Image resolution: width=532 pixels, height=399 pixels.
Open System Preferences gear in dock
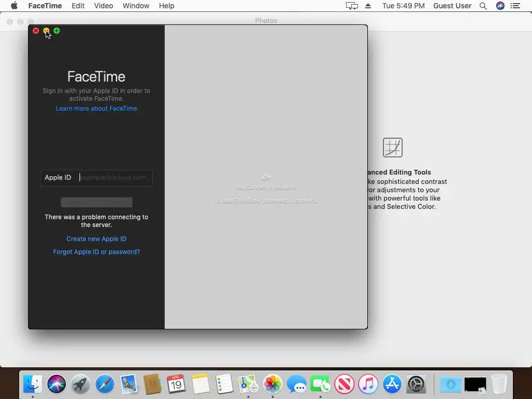416,384
